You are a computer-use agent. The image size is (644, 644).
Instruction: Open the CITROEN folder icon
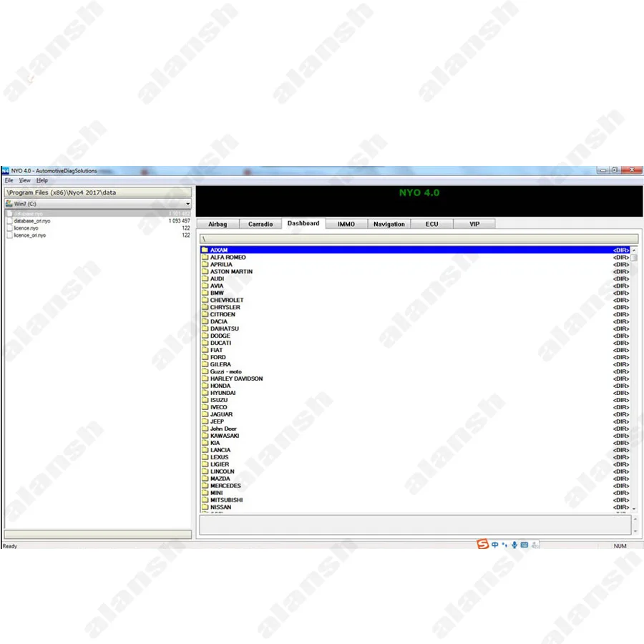205,314
